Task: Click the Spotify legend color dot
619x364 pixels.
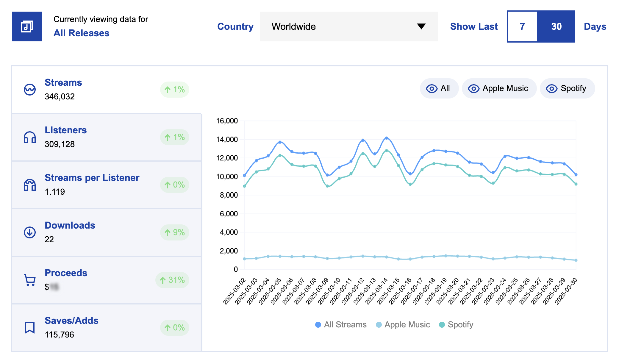Action: pos(442,325)
